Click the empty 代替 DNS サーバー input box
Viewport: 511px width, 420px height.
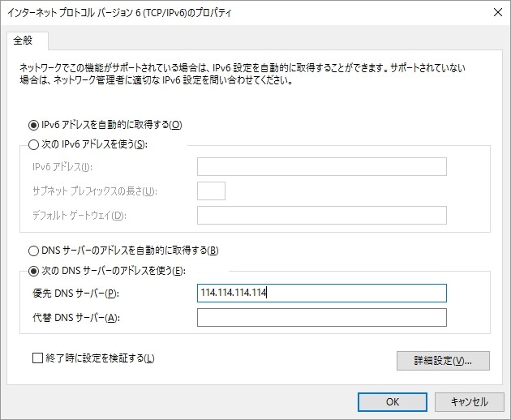pos(321,317)
